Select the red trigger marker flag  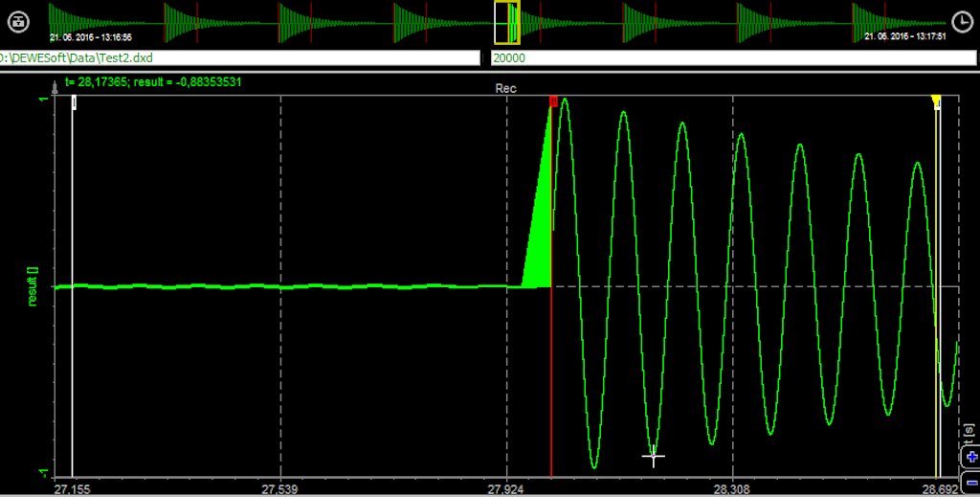553,101
